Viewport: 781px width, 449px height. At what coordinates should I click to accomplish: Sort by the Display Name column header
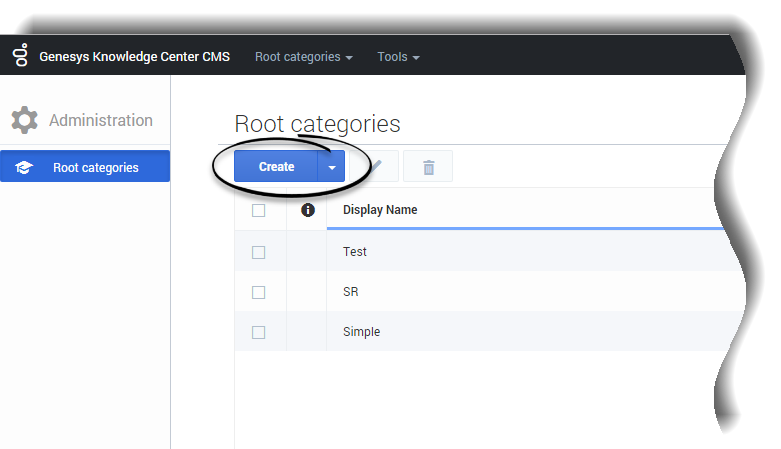click(x=380, y=210)
